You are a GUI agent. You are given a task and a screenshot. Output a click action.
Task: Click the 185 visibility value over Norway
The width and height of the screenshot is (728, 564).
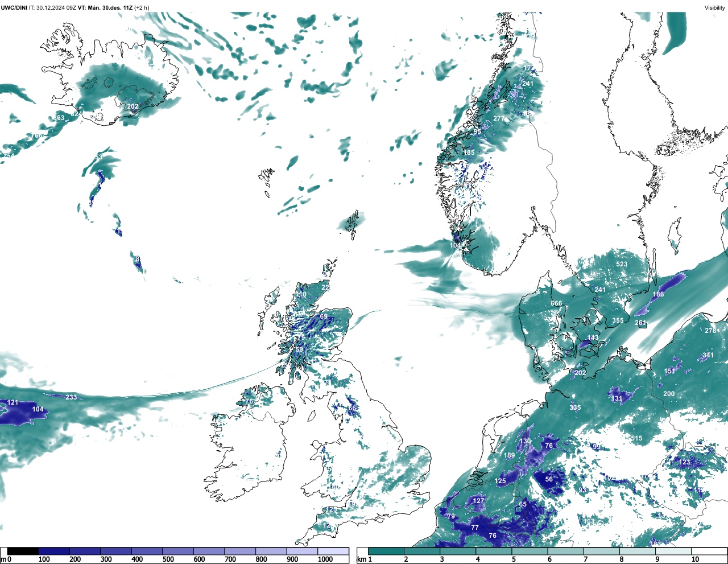(469, 153)
